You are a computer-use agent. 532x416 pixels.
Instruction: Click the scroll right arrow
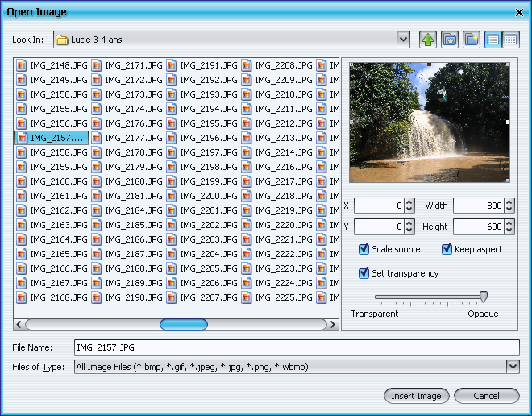pos(333,325)
